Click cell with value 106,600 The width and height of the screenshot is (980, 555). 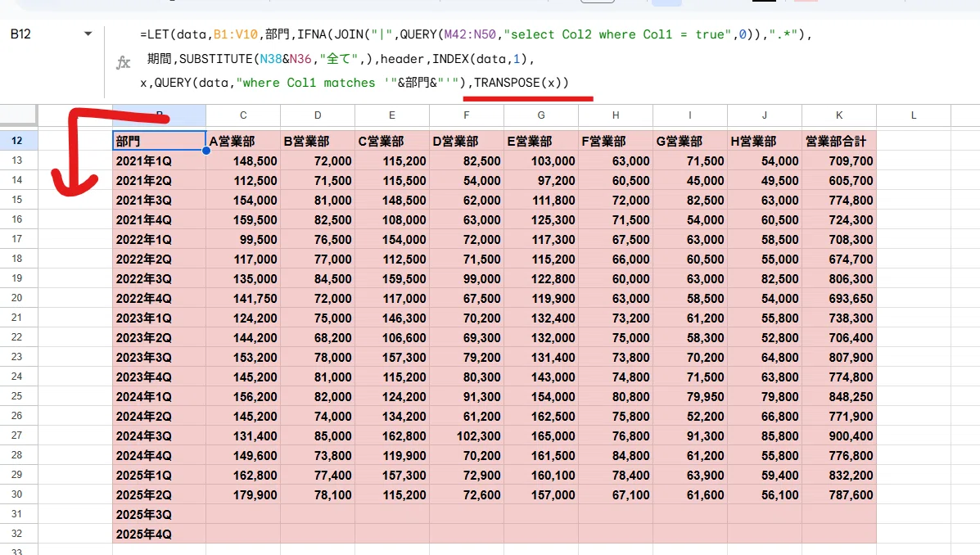392,337
